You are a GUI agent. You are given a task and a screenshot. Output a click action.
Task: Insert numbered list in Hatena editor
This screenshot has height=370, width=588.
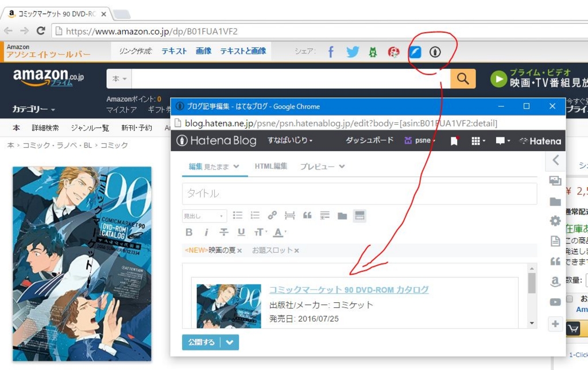pyautogui.click(x=254, y=215)
